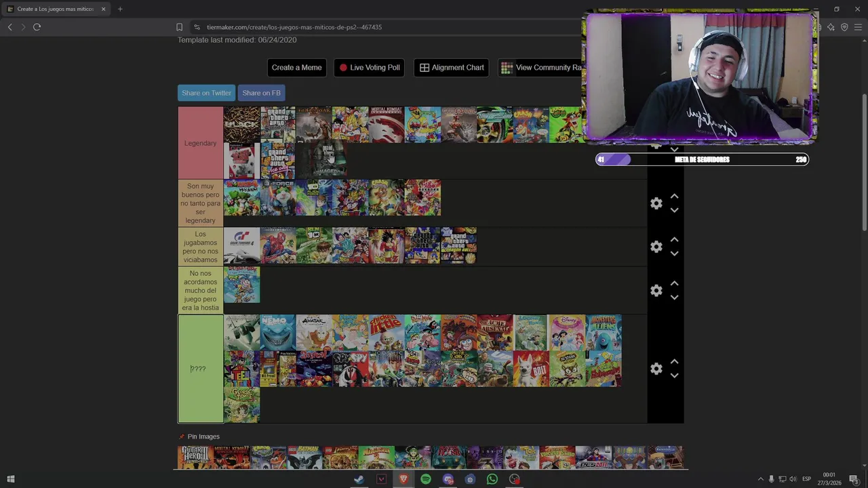This screenshot has height=488, width=868.
Task: Close the 'Create a Los juegos' tab
Action: [103, 9]
